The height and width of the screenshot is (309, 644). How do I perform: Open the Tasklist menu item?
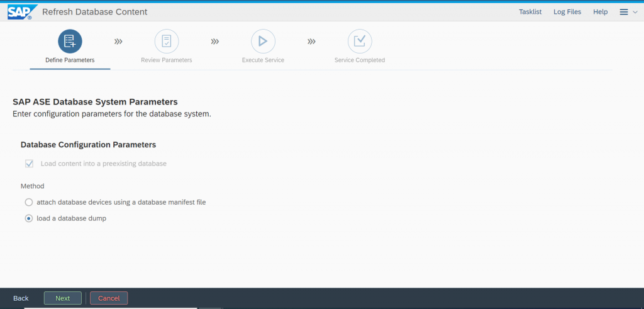[530, 12]
